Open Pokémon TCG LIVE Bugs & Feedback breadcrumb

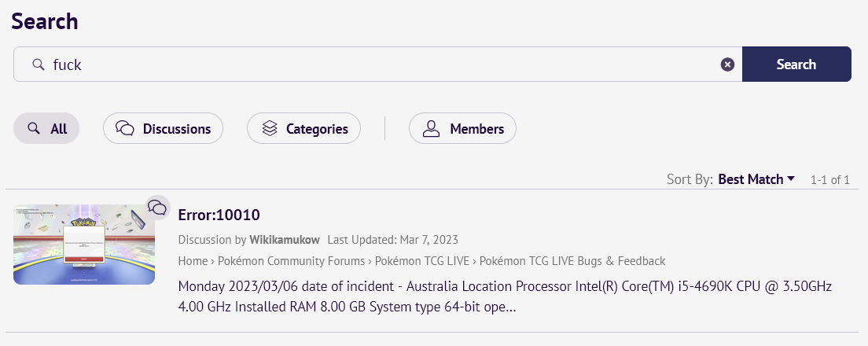click(x=572, y=261)
